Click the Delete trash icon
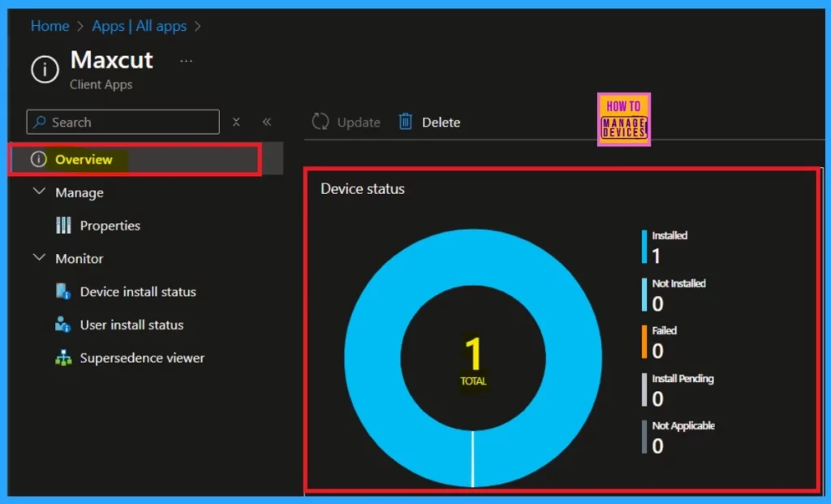The width and height of the screenshot is (831, 504). (406, 122)
